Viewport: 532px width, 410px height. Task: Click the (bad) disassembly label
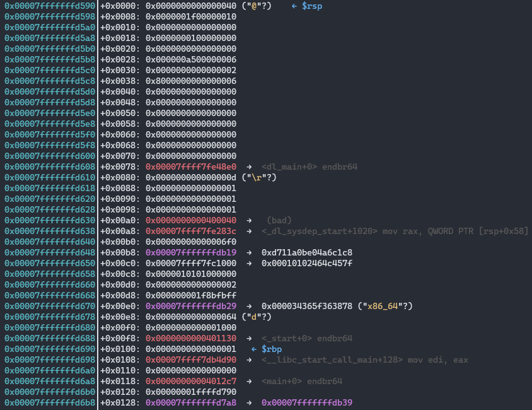(x=279, y=220)
